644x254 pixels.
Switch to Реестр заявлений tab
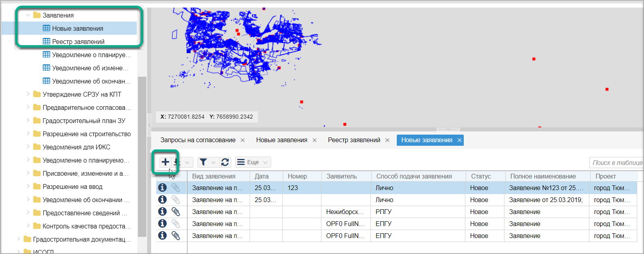354,140
